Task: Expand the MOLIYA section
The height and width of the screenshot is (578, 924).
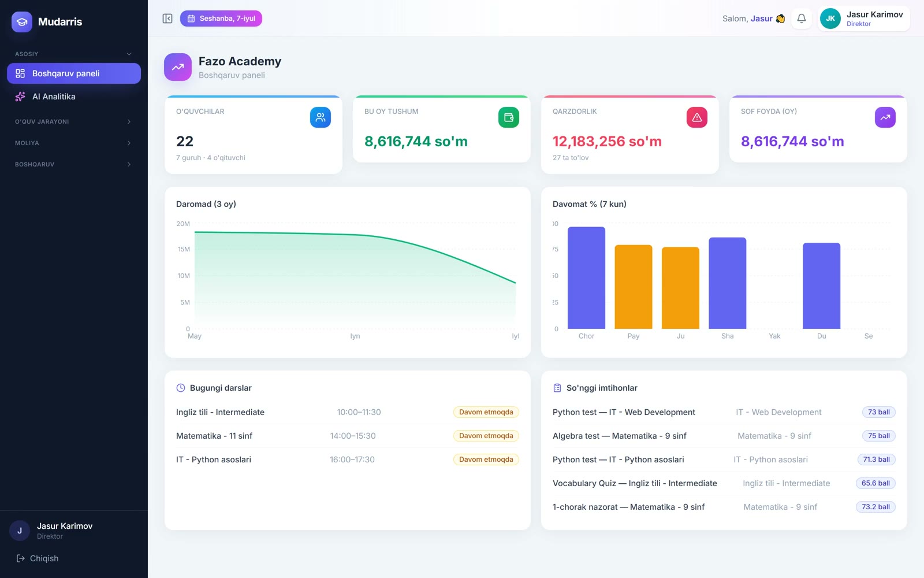Action: point(74,143)
